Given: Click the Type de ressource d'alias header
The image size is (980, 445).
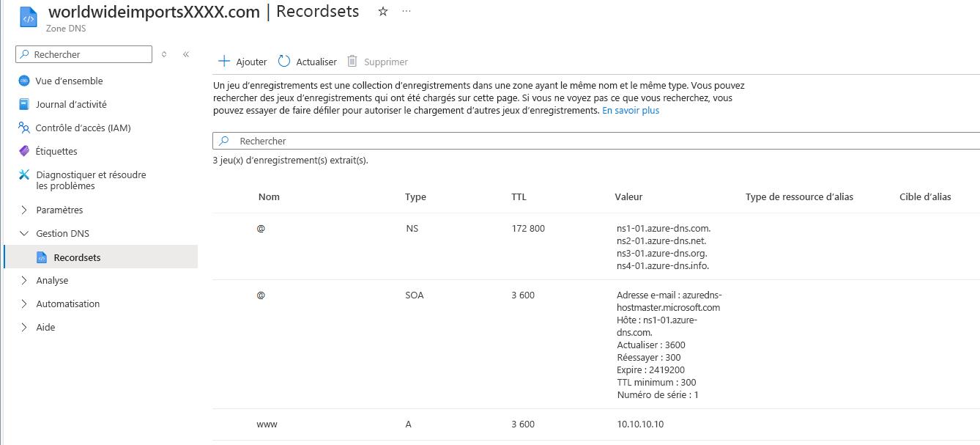Looking at the screenshot, I should [799, 196].
